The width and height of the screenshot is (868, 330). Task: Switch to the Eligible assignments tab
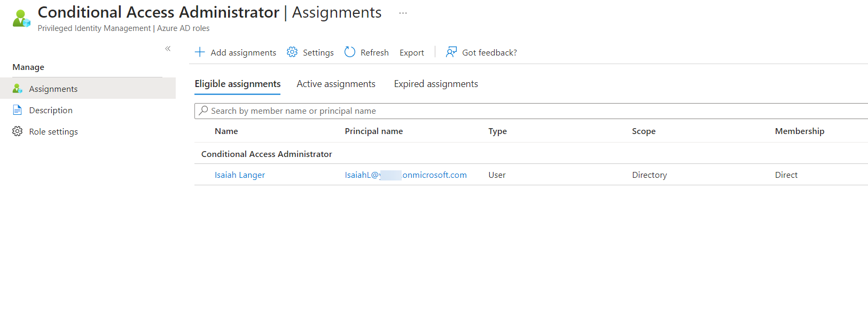(x=238, y=84)
